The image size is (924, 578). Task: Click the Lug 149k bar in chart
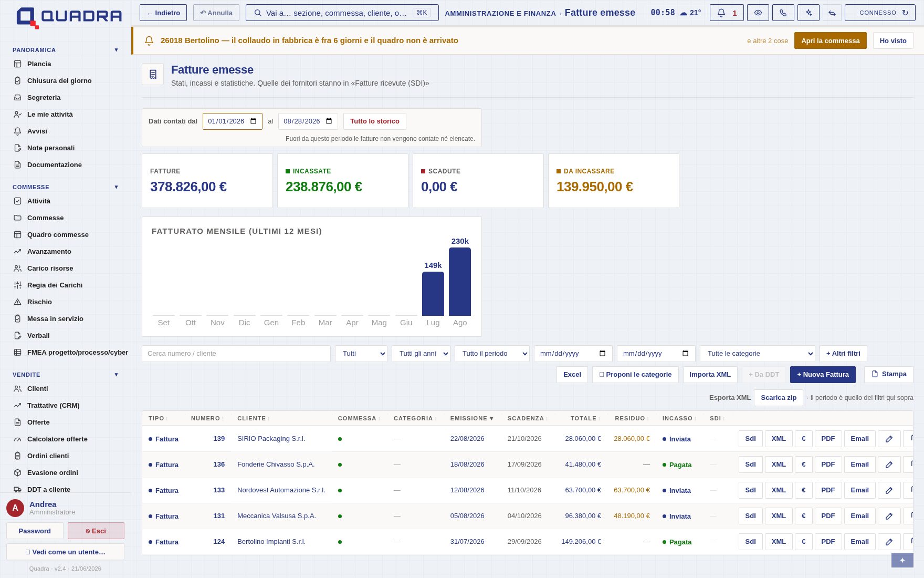[433, 294]
